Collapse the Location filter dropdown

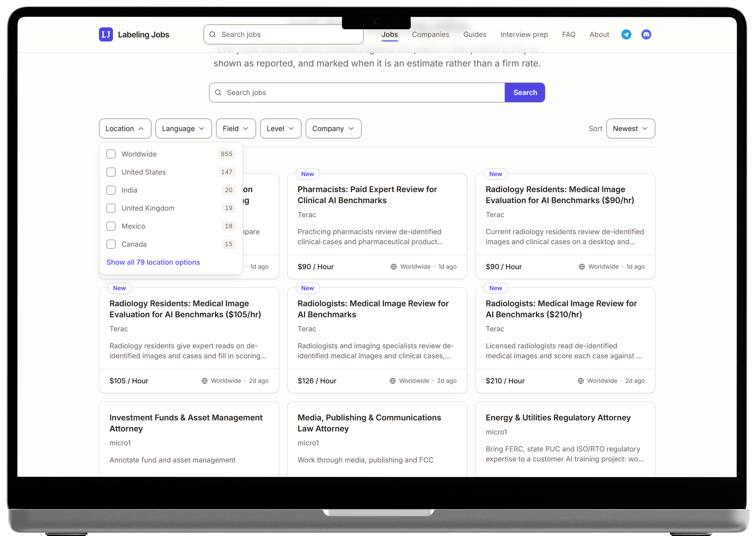click(x=125, y=129)
